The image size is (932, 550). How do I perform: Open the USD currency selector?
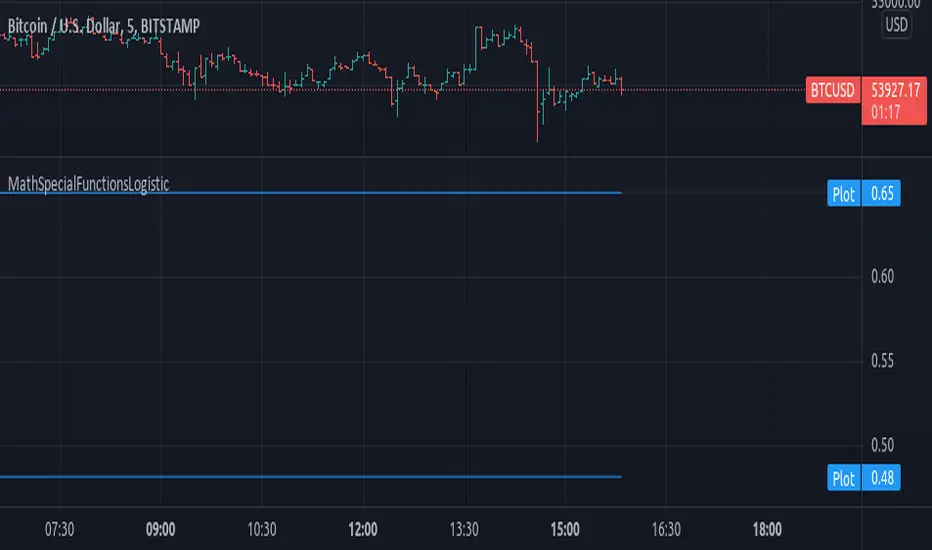897,27
